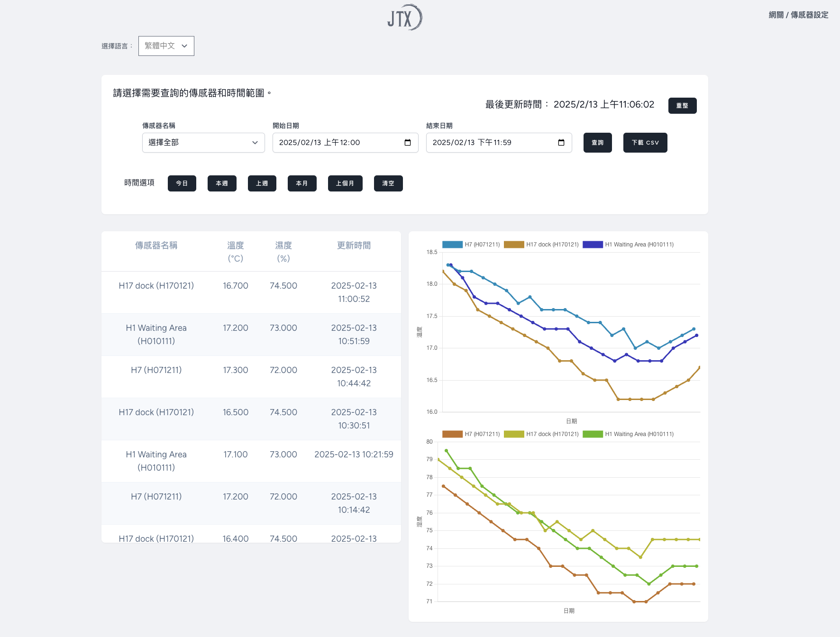Open 網關 / 傳感器設定 settings link
This screenshot has width=840, height=637.
798,15
